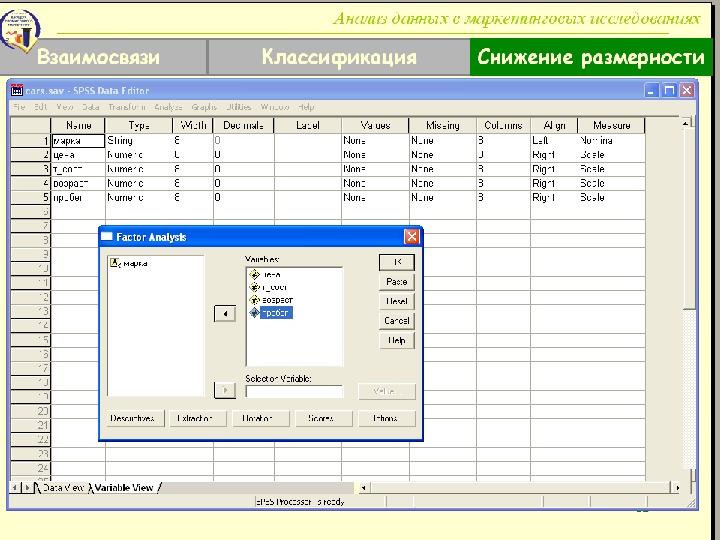Click the sheet tab scroll-right arrow
The width and height of the screenshot is (720, 540).
(27, 488)
